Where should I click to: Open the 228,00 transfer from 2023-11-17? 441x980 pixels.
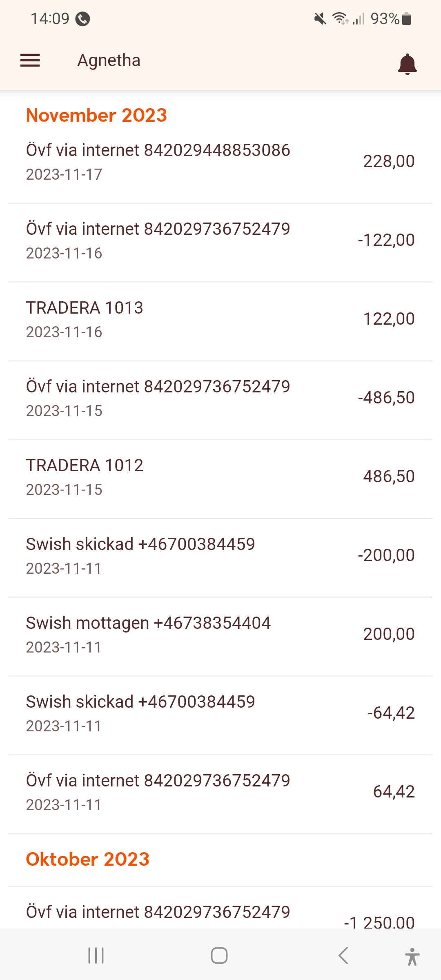(x=220, y=162)
